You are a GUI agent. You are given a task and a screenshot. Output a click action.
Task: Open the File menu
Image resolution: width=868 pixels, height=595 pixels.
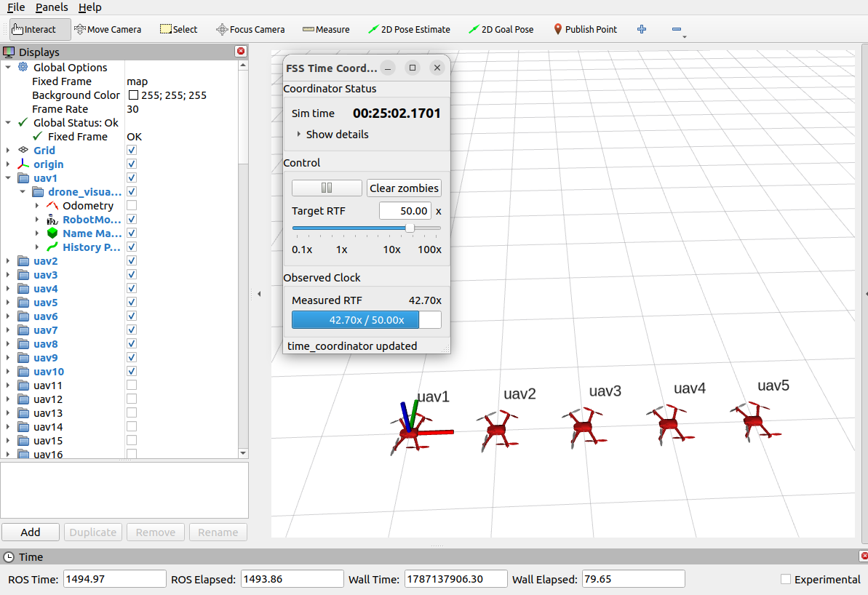[15, 7]
